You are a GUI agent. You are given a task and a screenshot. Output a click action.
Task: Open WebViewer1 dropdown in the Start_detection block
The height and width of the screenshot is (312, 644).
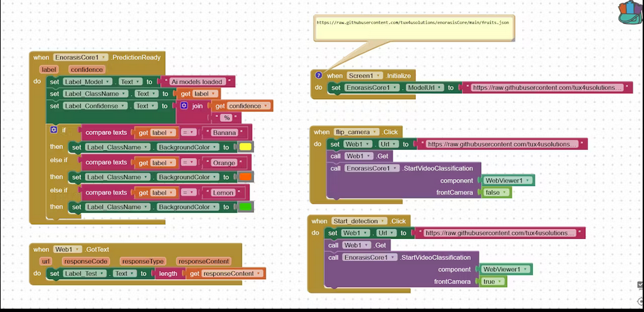tap(506, 269)
